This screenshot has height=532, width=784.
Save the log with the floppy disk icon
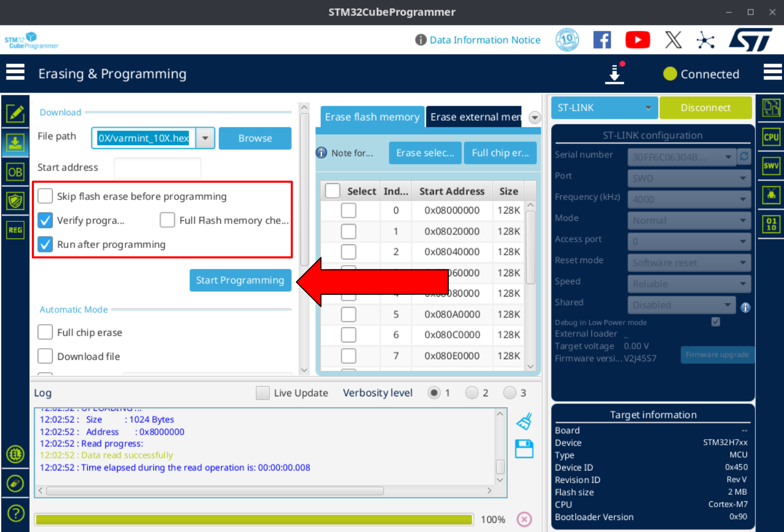pos(524,449)
